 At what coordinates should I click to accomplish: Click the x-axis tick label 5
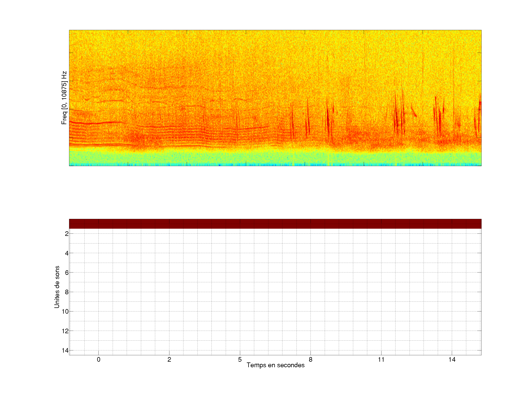pos(240,359)
